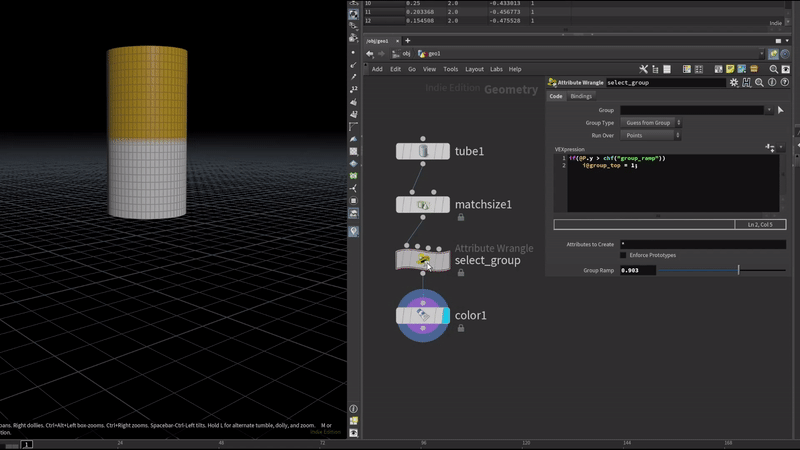The height and width of the screenshot is (450, 800).
Task: Open the Add menu
Action: (377, 69)
